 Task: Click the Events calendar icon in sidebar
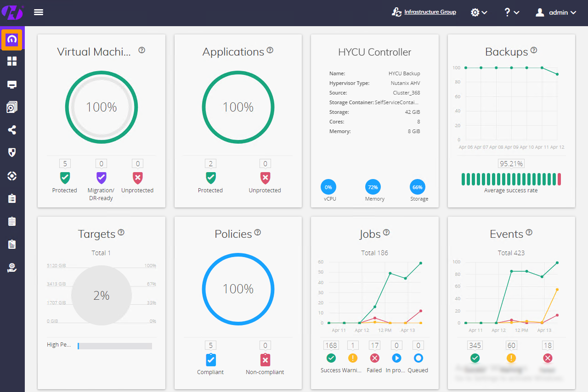(12, 221)
